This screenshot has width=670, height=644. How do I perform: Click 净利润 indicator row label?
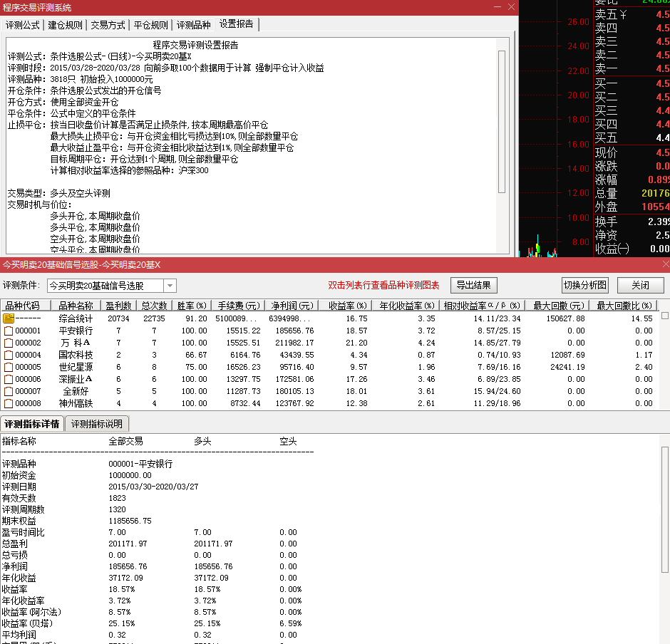14,566
